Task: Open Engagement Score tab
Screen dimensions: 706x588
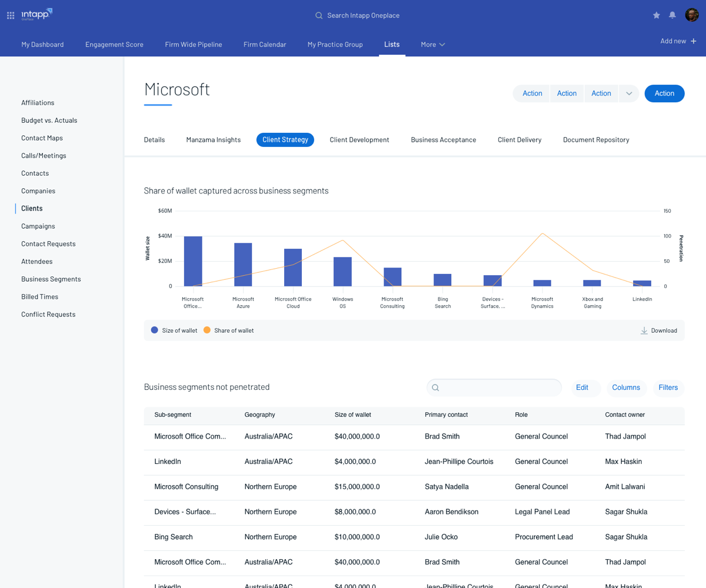Action: (114, 45)
